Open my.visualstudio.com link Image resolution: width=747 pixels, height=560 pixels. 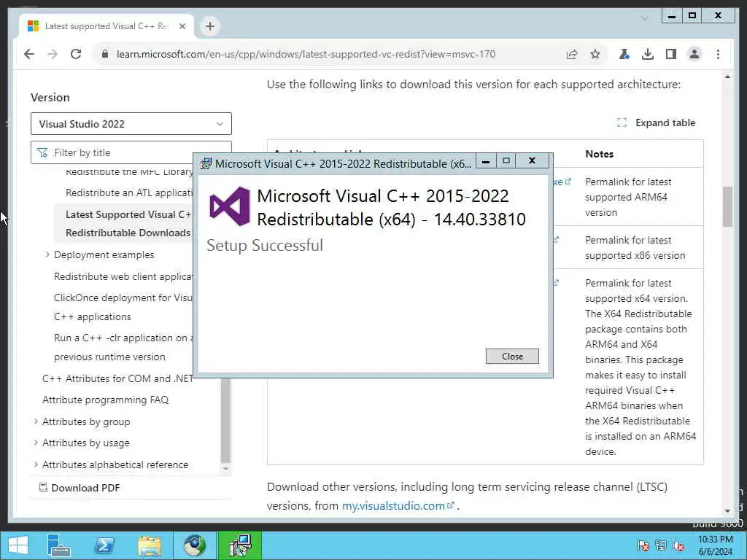398,506
